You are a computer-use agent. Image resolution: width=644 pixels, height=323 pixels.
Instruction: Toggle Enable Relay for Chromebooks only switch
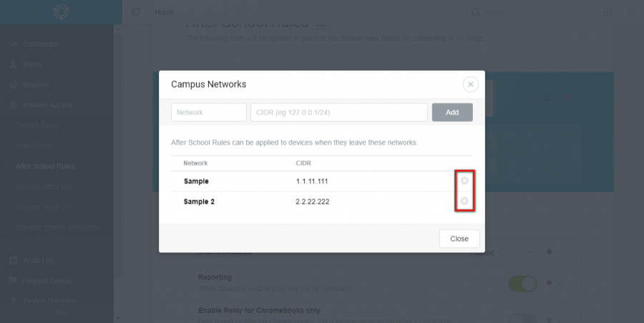pos(522,319)
